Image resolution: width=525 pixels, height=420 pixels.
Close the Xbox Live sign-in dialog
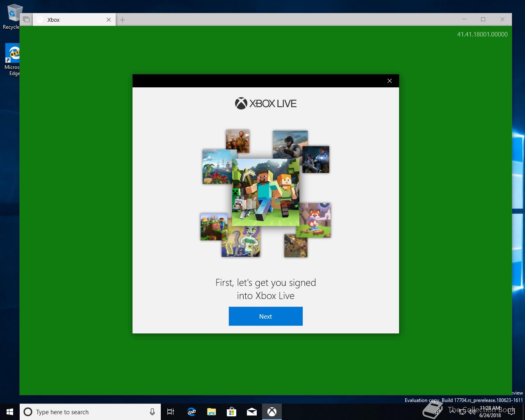[390, 81]
